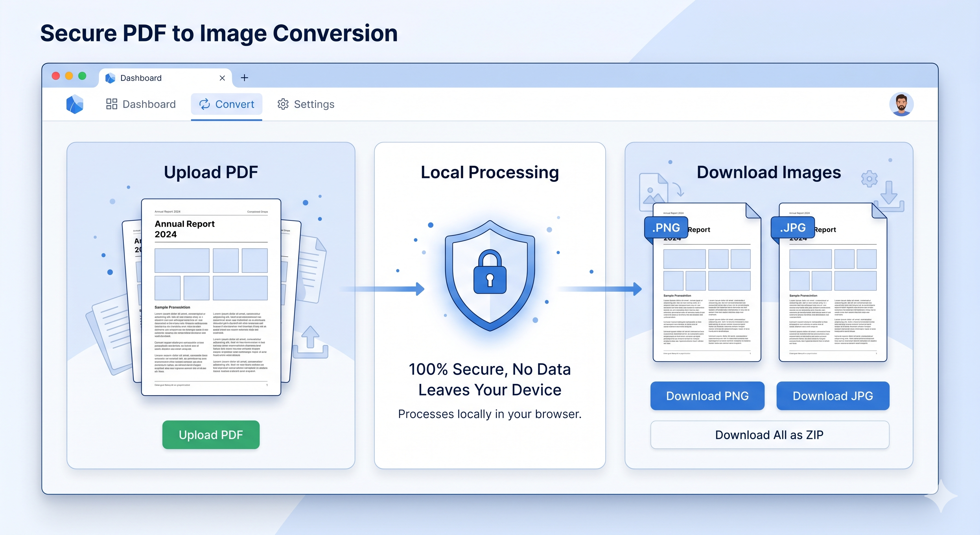980x535 pixels.
Task: Click the 'Local Processing' heading
Action: pos(490,172)
